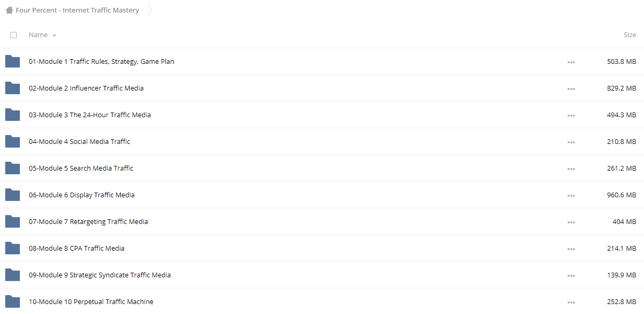Click the home icon in breadcrumb
The width and height of the screenshot is (644, 314).
pyautogui.click(x=9, y=10)
